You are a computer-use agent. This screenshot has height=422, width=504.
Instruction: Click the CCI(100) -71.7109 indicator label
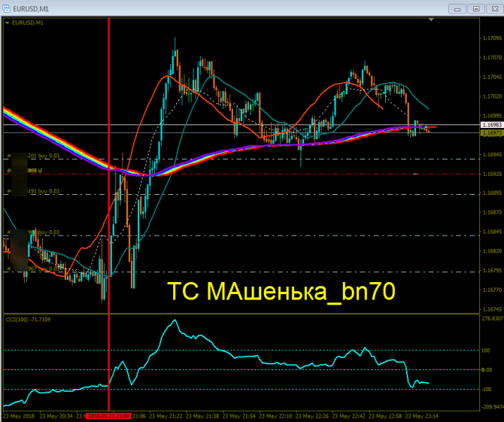click(29, 320)
